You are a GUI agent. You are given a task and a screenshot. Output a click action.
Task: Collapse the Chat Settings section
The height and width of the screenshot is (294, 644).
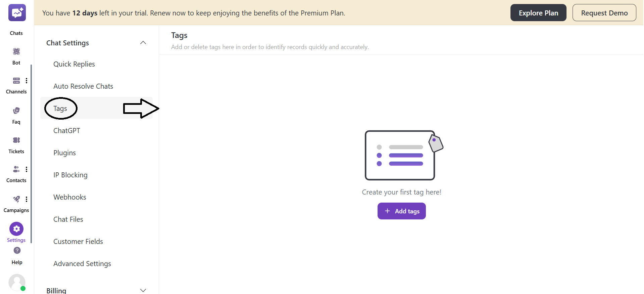pos(143,43)
